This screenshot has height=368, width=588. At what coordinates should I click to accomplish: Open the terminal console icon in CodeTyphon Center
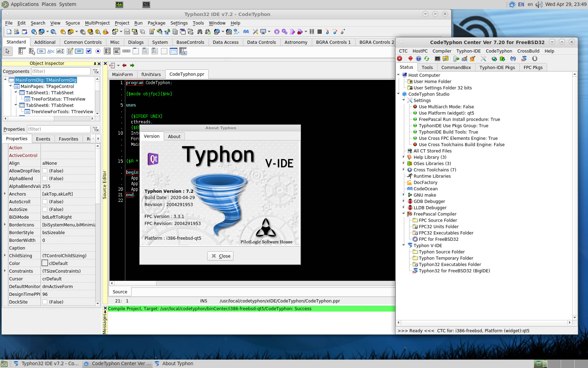point(437,59)
